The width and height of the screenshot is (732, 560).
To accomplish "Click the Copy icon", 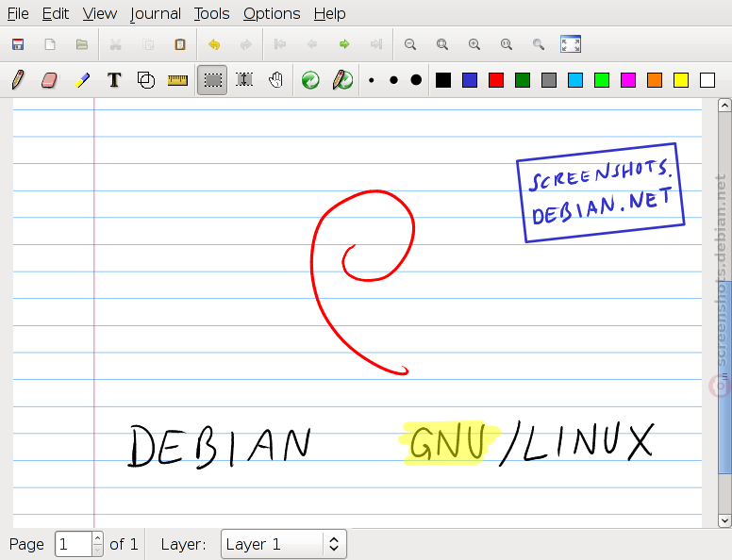I will click(x=148, y=44).
